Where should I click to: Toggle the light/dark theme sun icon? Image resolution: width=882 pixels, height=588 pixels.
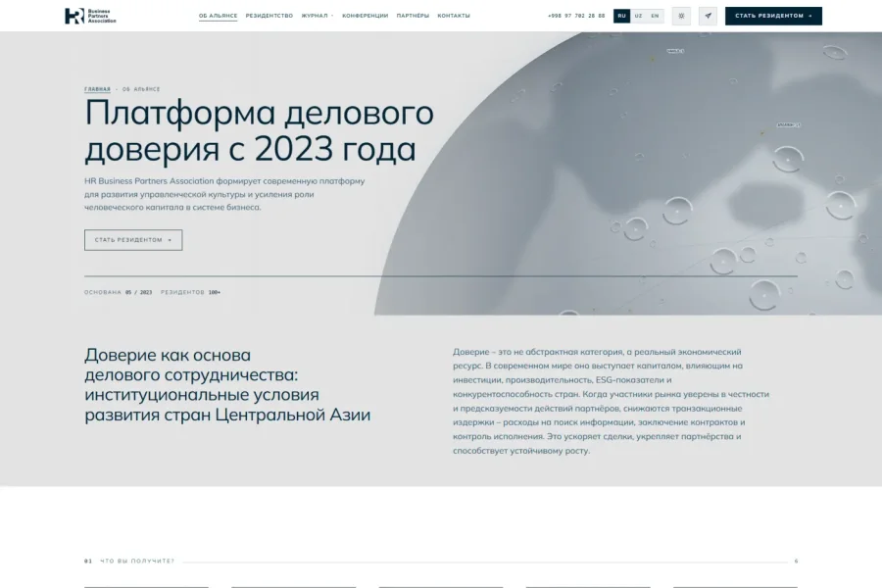(x=681, y=16)
